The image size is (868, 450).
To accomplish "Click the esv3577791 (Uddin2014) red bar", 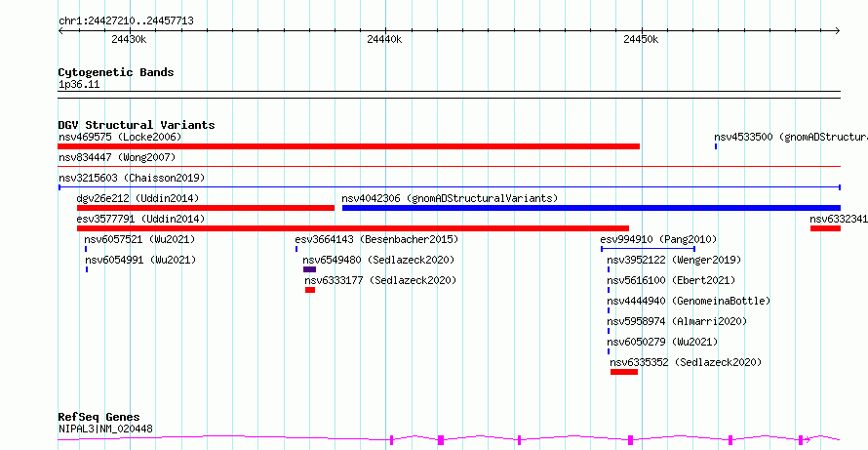I will 353,228.
